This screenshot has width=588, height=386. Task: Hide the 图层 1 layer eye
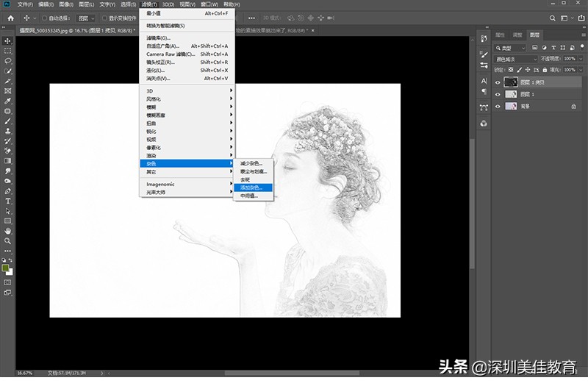pos(498,95)
